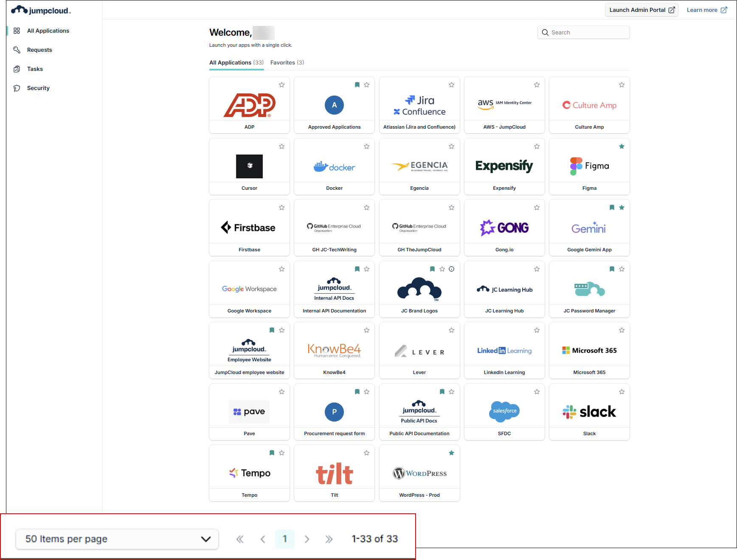Open the Docker application tile
This screenshot has width=737, height=560.
334,166
